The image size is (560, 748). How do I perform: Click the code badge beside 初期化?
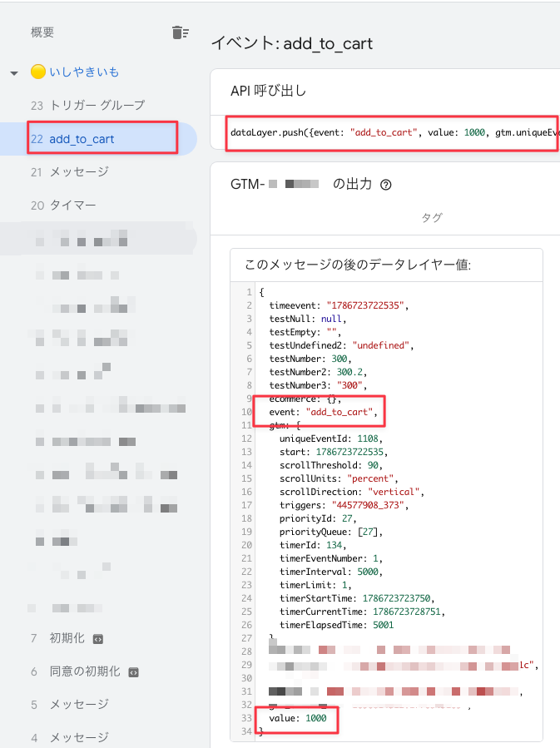click(98, 639)
